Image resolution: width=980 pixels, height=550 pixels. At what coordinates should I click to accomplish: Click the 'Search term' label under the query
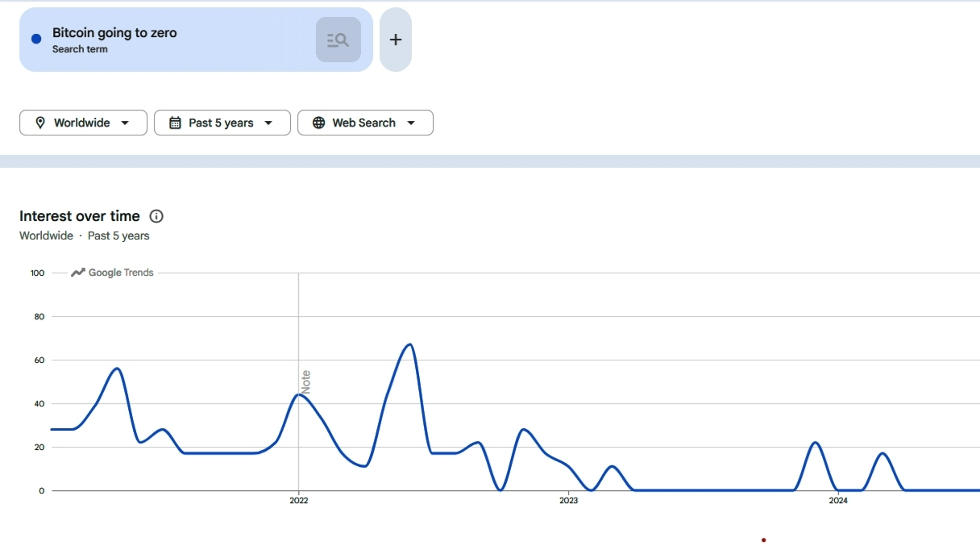pos(80,49)
